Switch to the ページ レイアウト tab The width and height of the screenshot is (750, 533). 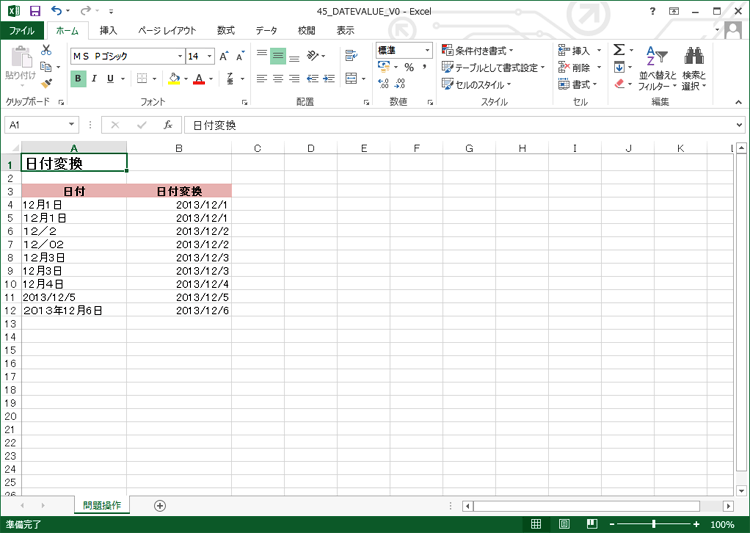[x=167, y=31]
